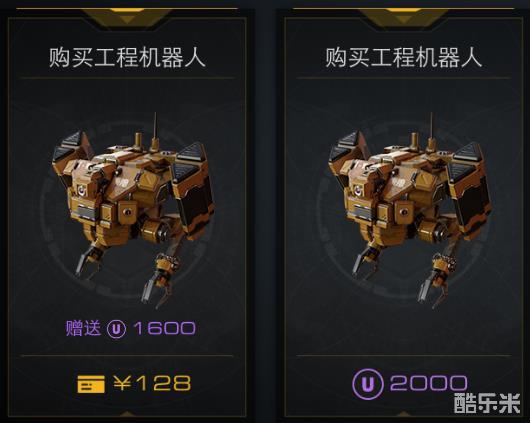This screenshot has width=530, height=423.
Task: Click the yellow payment card icon beside ¥128
Action: tap(91, 384)
